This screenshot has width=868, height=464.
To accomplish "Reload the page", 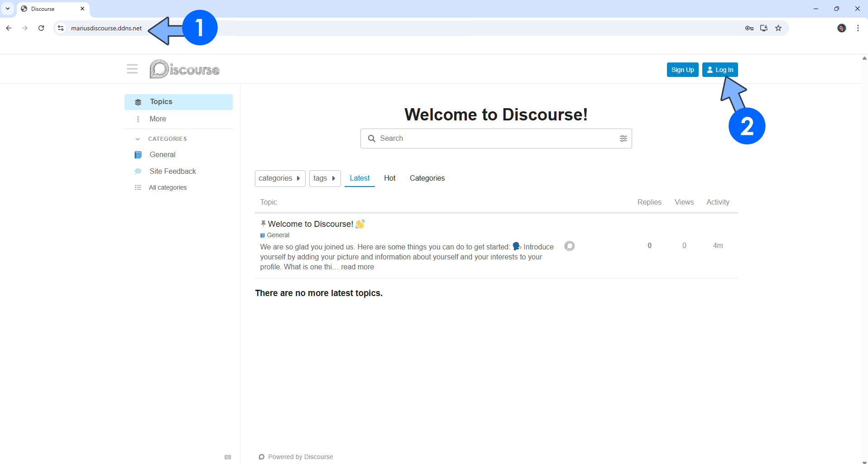I will (x=41, y=28).
